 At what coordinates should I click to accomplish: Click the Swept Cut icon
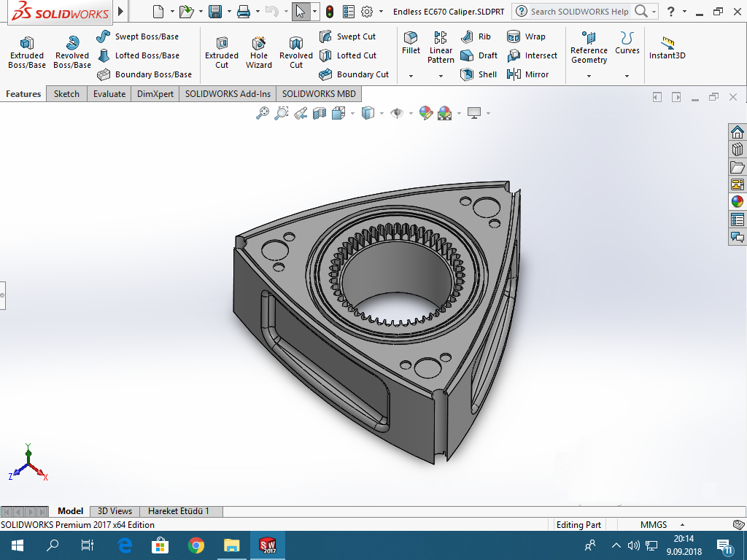(347, 36)
